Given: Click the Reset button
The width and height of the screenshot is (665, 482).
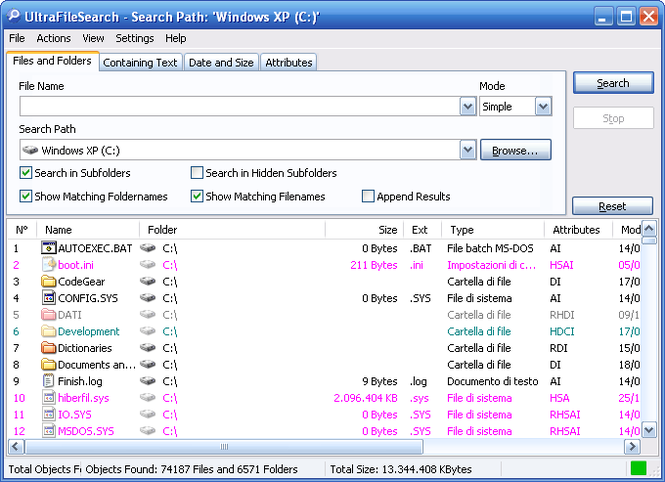Looking at the screenshot, I should coord(612,206).
